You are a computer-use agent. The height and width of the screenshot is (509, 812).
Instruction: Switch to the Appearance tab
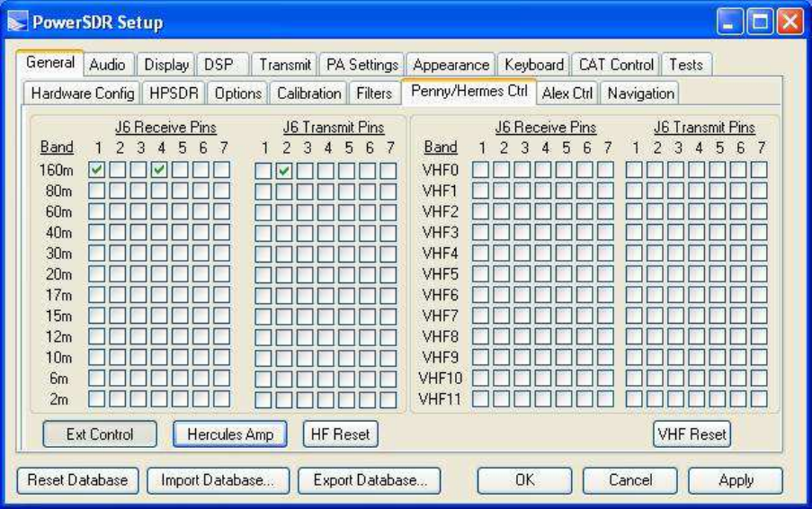[451, 65]
